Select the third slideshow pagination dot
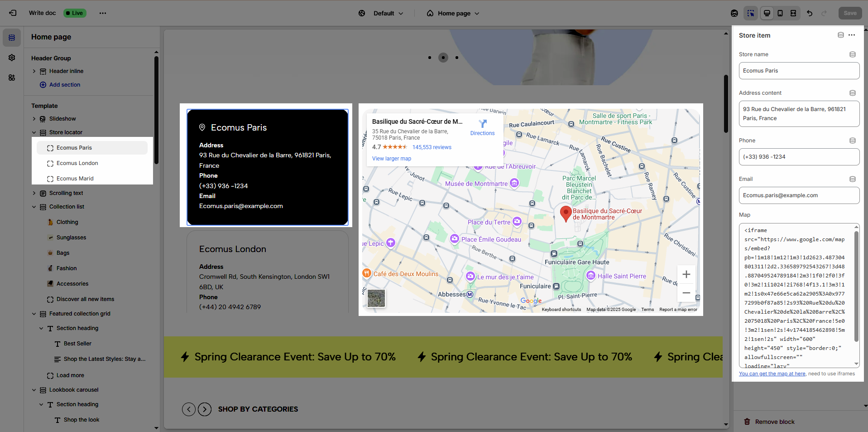 pos(457,58)
